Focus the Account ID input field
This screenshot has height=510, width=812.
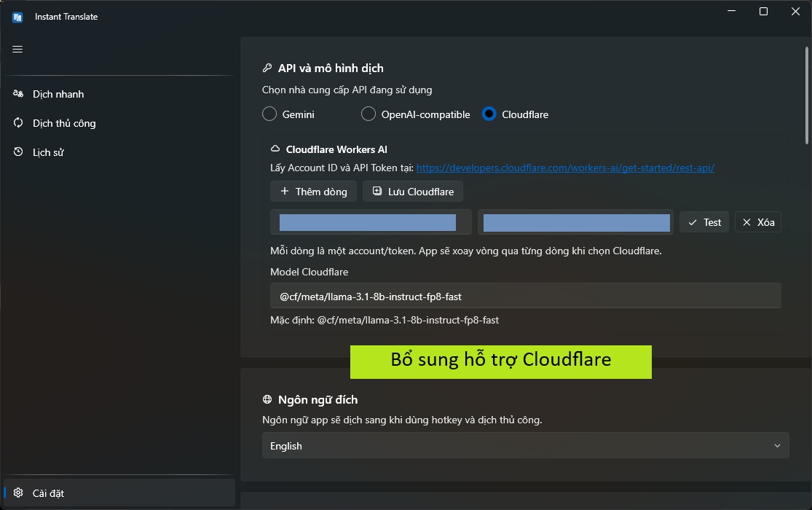(x=371, y=222)
